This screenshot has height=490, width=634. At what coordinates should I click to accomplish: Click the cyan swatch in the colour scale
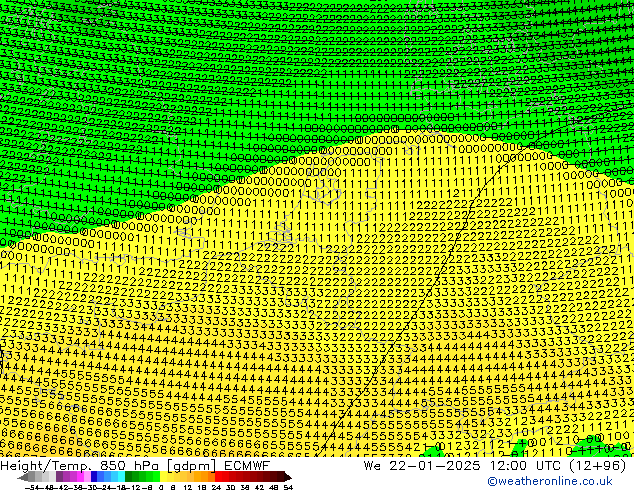pyautogui.click(x=122, y=477)
